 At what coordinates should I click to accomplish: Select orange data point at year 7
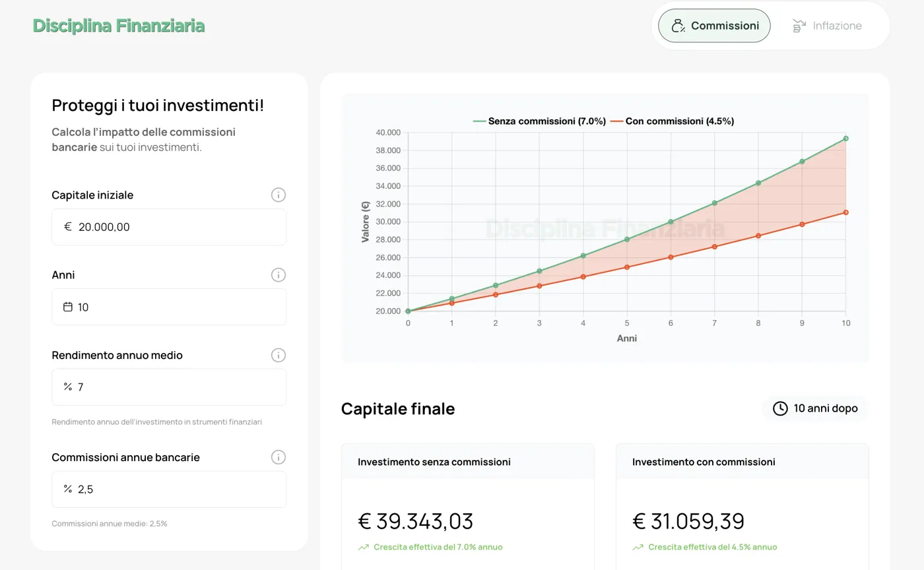(714, 247)
